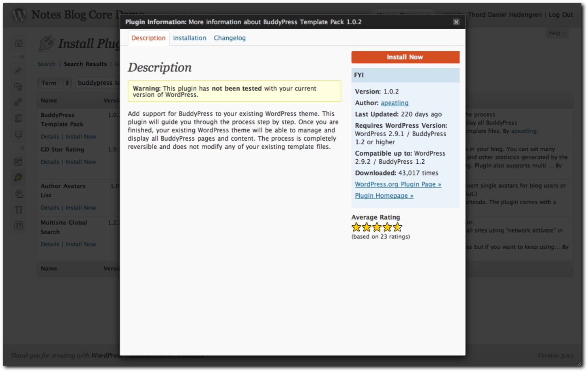
Task: Open Details for GD Star Rating
Action: (50, 162)
